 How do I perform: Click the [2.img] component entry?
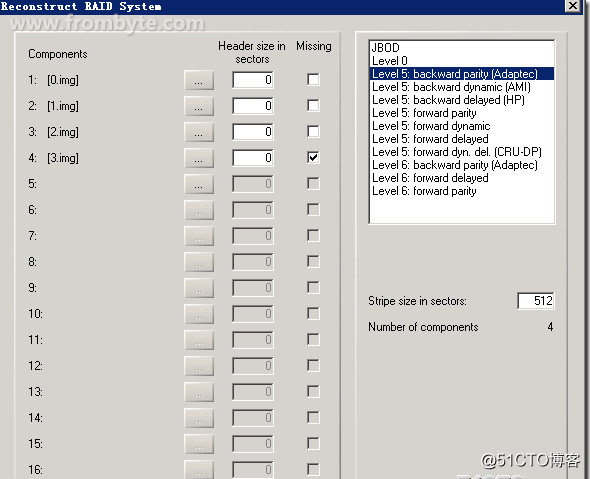[x=63, y=132]
